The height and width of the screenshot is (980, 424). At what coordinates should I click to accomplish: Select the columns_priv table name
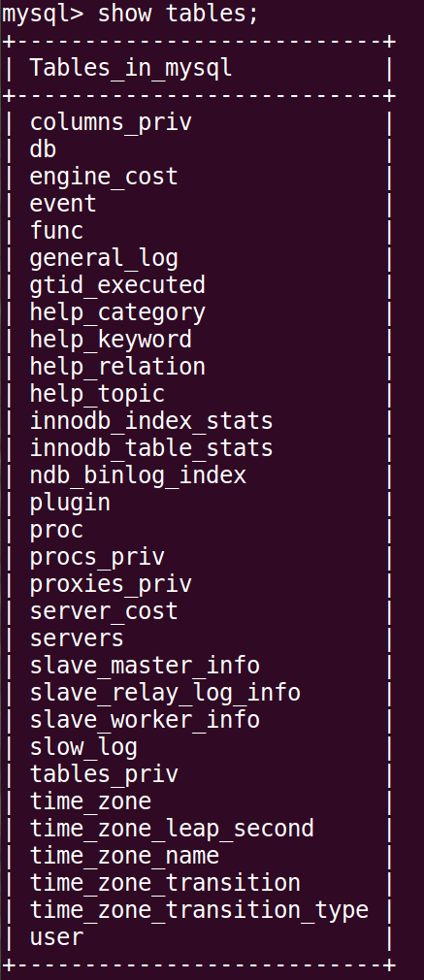tap(111, 122)
